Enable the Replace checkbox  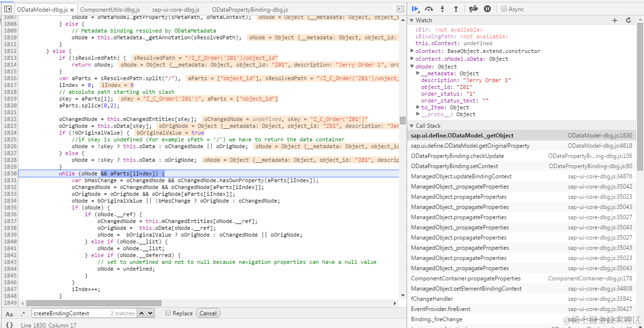tap(168, 313)
